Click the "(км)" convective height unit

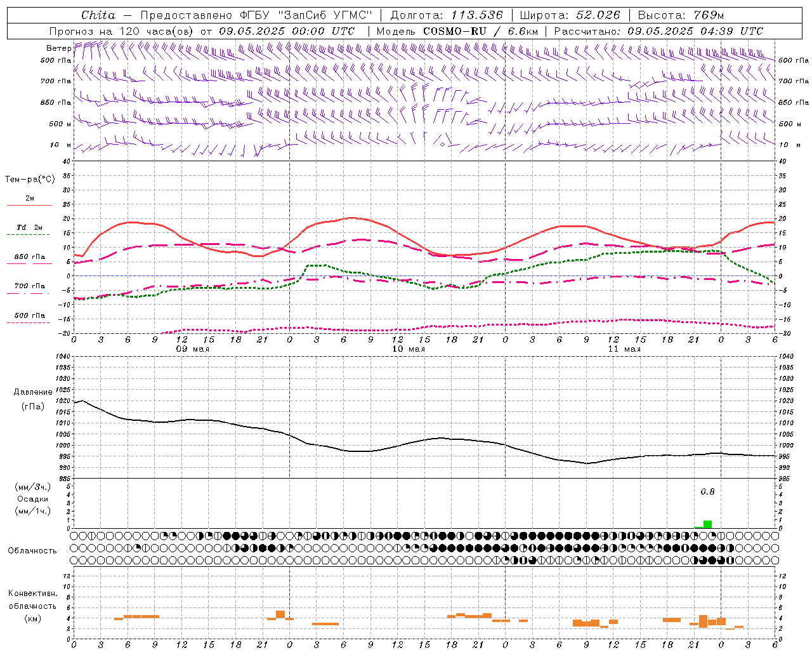32,618
